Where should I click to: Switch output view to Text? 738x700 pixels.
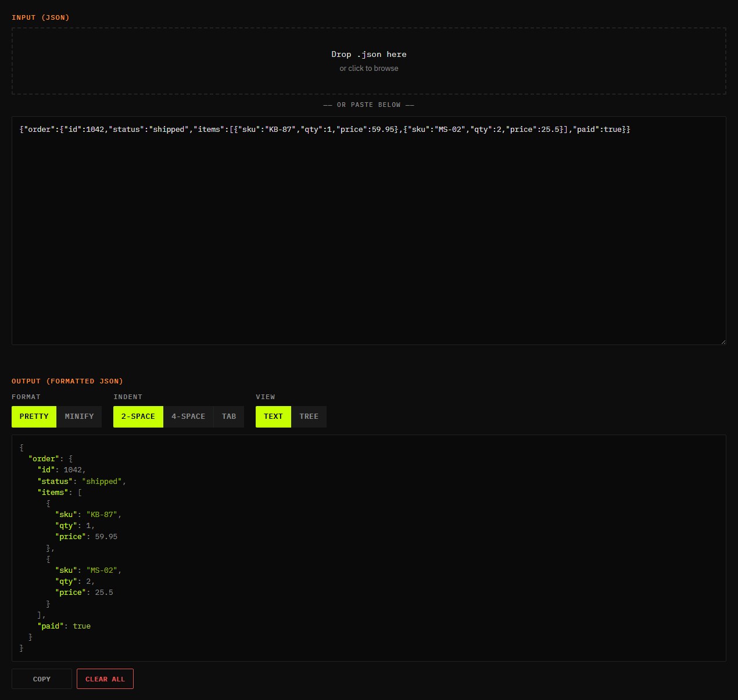[273, 417]
